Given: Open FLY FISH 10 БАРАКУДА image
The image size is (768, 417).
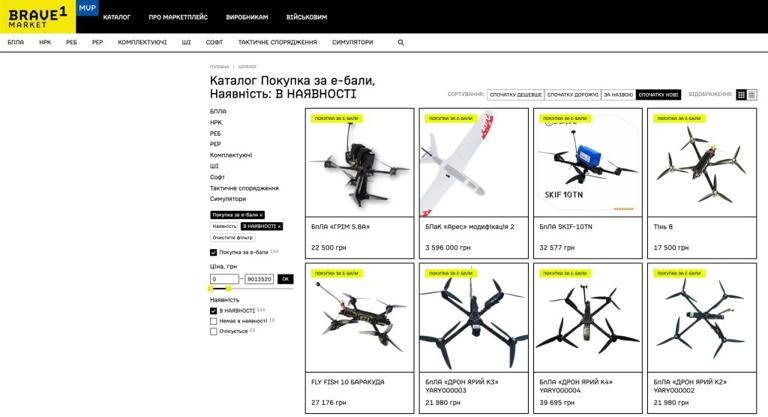Looking at the screenshot, I should [360, 318].
